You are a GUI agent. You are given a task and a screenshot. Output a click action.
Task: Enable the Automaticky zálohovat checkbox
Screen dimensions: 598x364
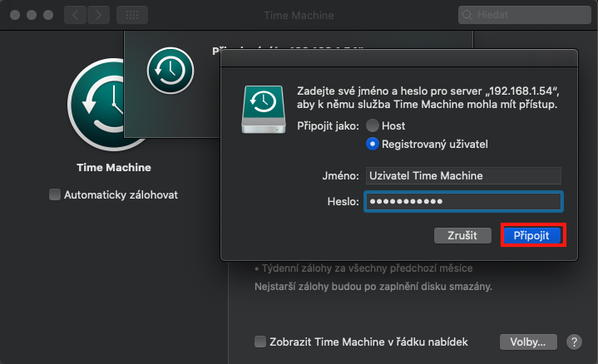click(x=55, y=194)
